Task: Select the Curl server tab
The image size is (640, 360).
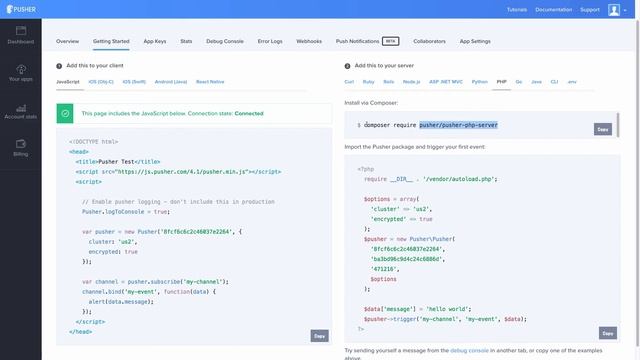Action: (349, 82)
